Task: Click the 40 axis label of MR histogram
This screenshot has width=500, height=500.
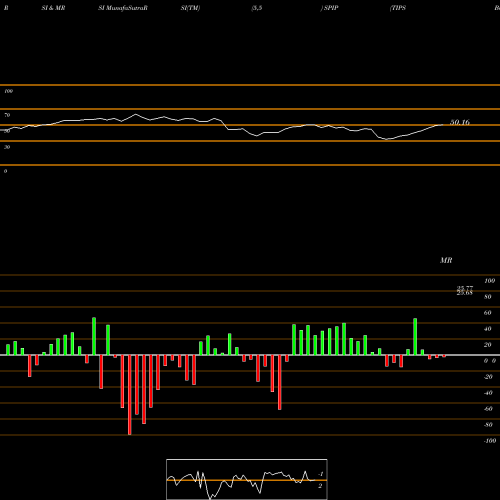Action: click(487, 329)
